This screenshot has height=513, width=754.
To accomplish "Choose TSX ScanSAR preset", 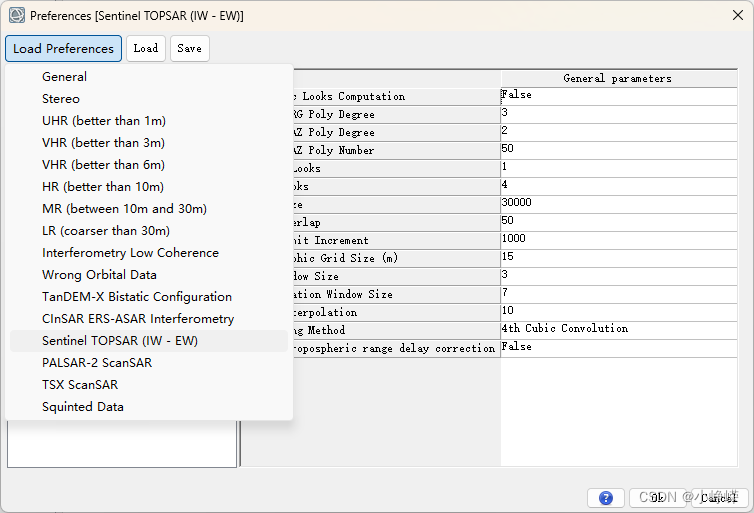I will pos(149,385).
